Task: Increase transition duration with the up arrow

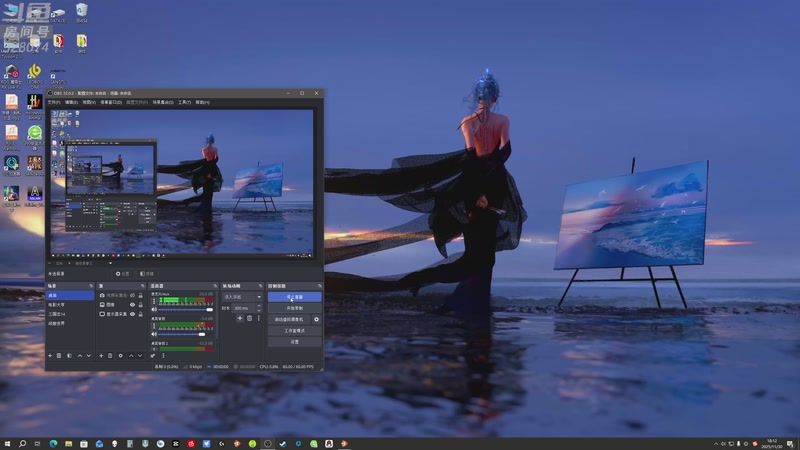Action: (259, 306)
